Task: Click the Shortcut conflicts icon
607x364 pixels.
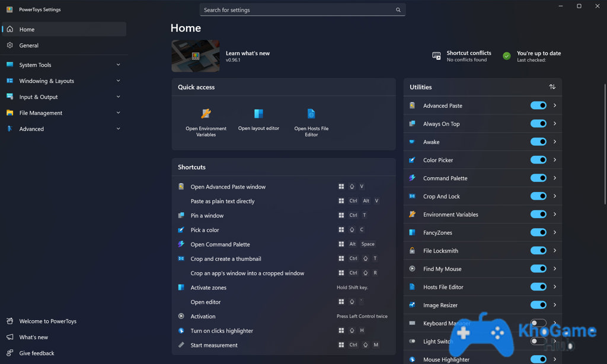Action: (x=436, y=56)
